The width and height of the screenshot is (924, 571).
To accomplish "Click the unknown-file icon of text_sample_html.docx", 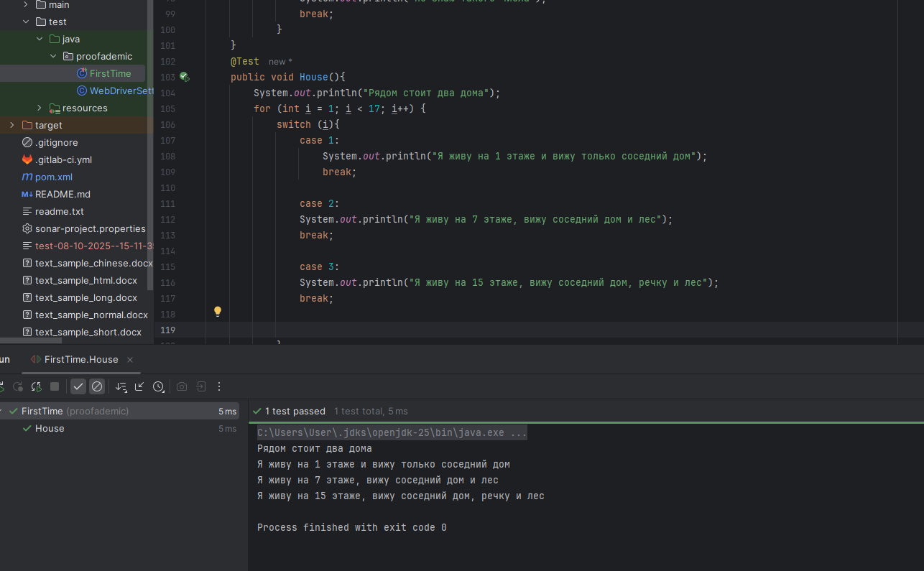I will click(27, 280).
